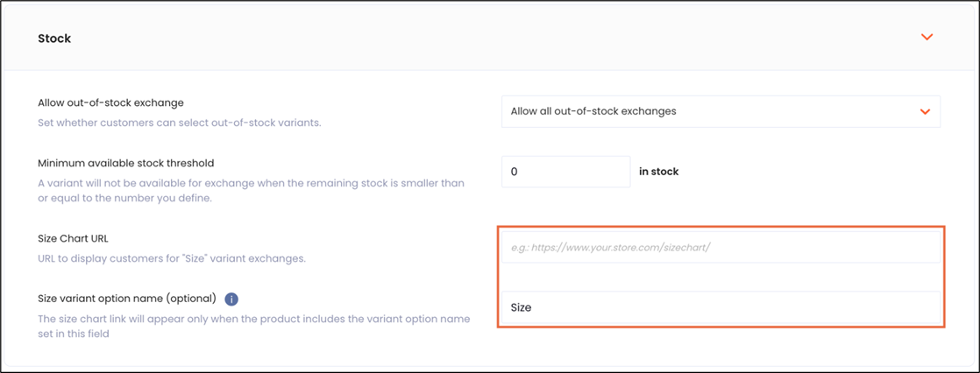Viewport: 980px width, 373px height.
Task: Click the "in stock" unit text
Action: point(658,172)
